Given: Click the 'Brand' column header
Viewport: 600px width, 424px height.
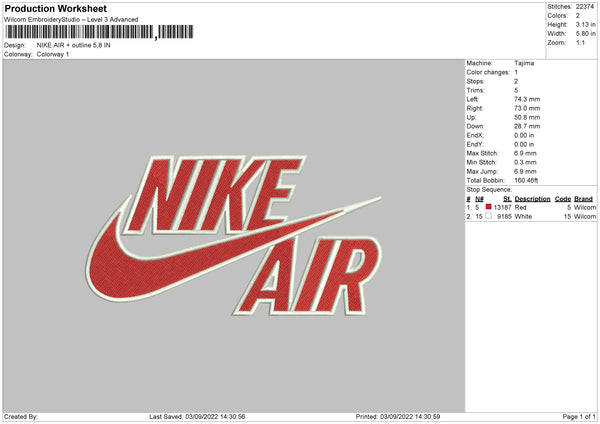Looking at the screenshot, I should 583,199.
